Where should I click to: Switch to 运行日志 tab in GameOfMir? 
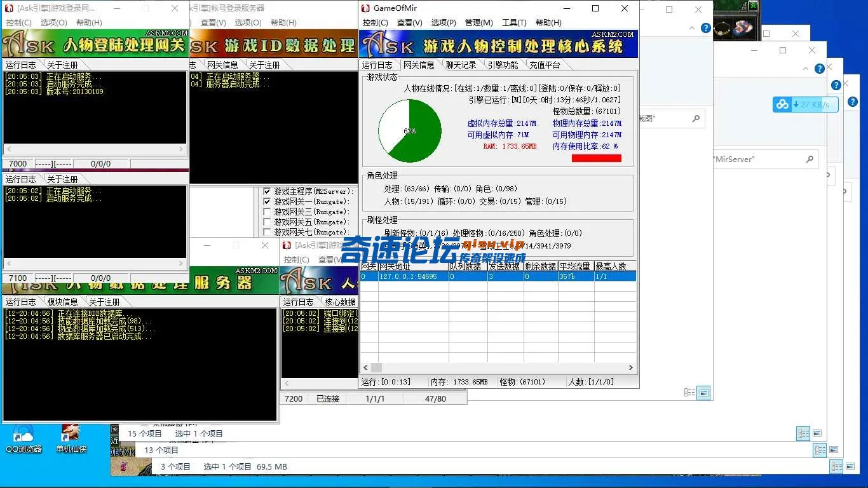377,65
